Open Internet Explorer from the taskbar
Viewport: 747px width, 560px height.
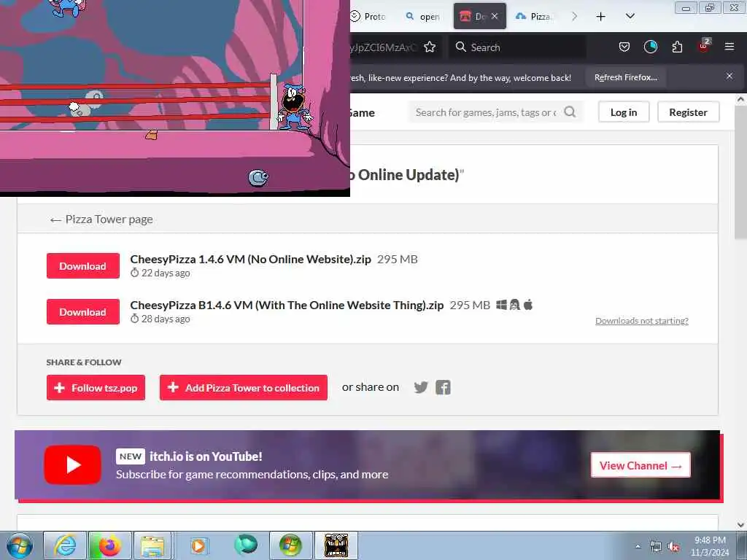click(65, 545)
